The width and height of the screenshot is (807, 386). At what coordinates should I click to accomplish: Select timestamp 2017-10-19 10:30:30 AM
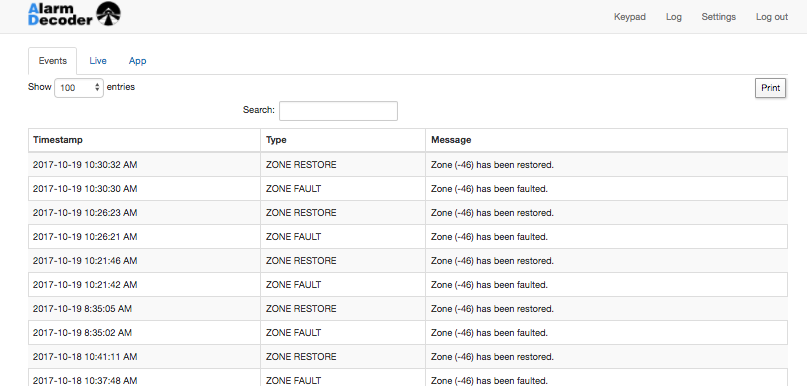point(85,189)
